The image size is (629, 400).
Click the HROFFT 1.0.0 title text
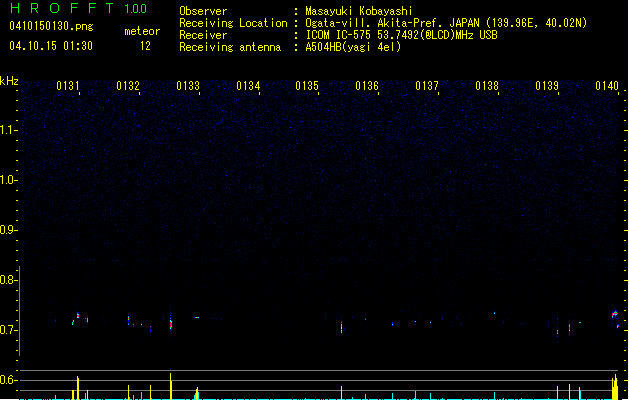point(78,8)
